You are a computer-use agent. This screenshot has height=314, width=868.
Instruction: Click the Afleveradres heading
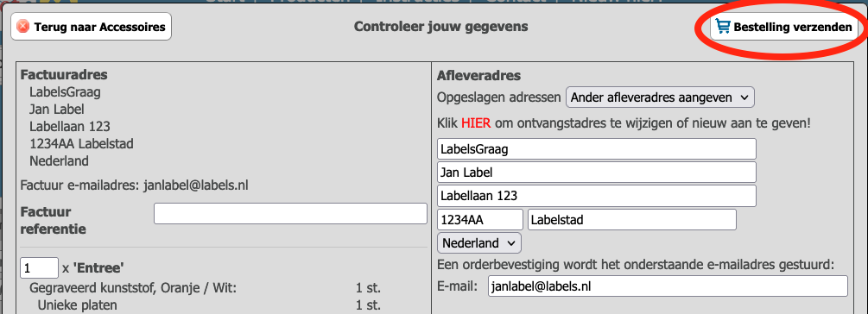[x=478, y=75]
